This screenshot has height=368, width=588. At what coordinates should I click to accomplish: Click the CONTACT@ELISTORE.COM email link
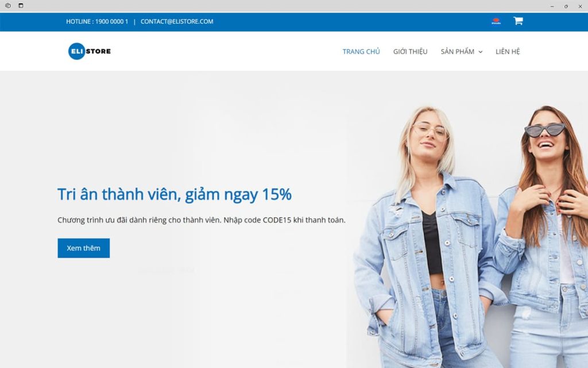pyautogui.click(x=177, y=21)
